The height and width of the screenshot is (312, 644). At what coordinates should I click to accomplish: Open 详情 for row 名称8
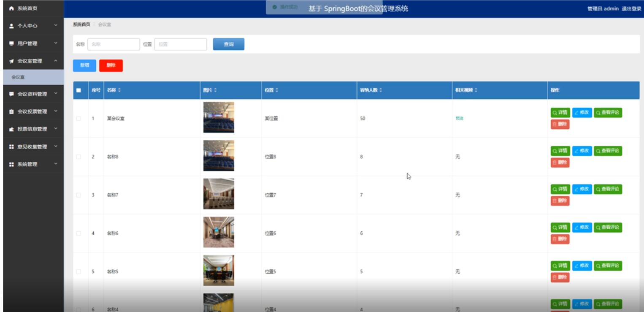click(x=560, y=151)
